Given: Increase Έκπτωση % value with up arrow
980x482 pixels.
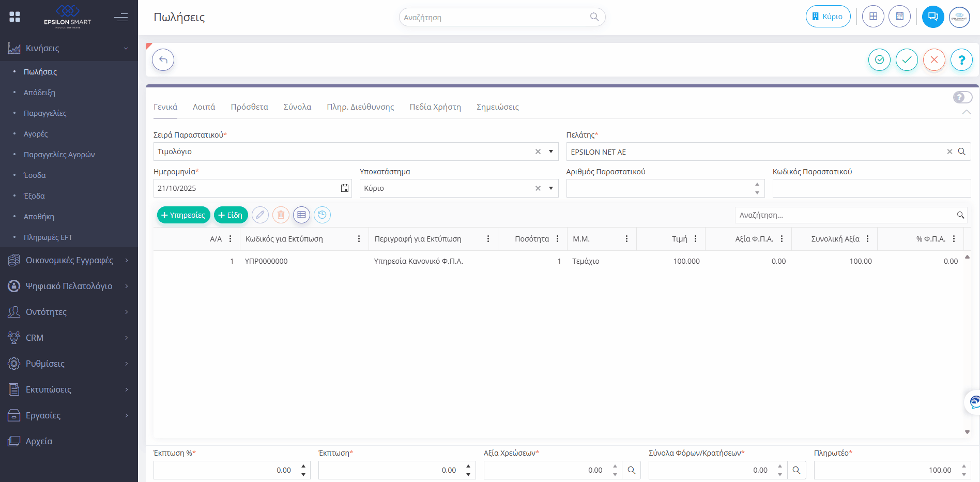Looking at the screenshot, I should 303,466.
